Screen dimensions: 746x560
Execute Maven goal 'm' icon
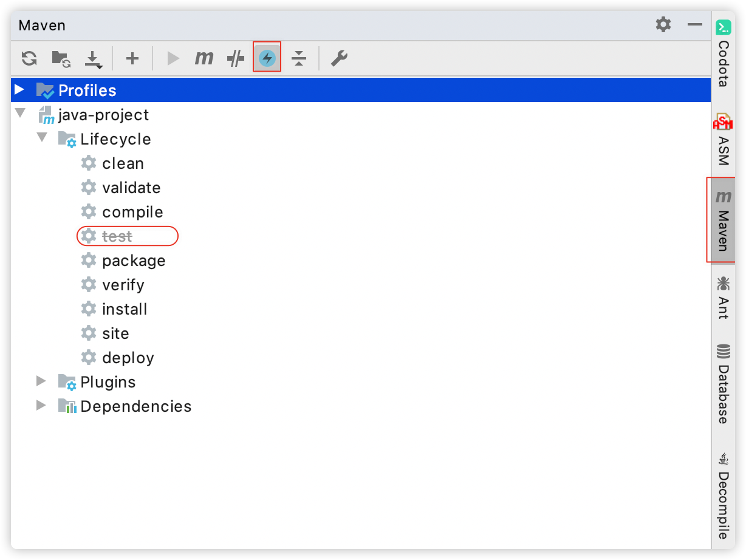click(204, 58)
